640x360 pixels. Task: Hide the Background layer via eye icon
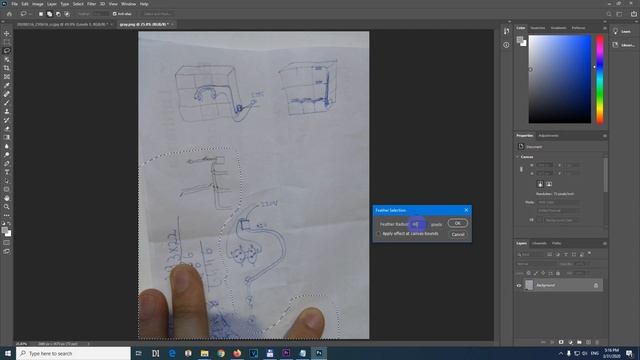pos(519,285)
